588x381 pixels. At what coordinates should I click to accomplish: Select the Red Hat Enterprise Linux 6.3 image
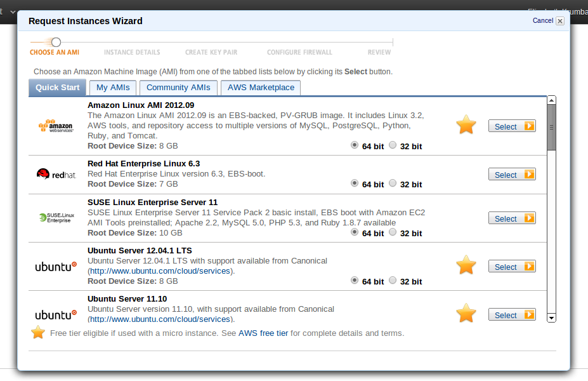click(x=512, y=174)
